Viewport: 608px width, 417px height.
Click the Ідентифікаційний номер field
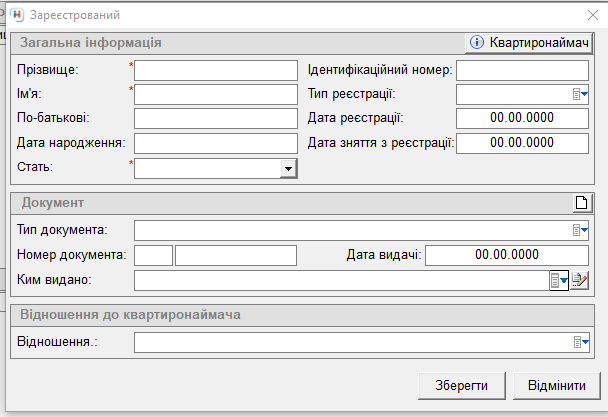click(522, 70)
